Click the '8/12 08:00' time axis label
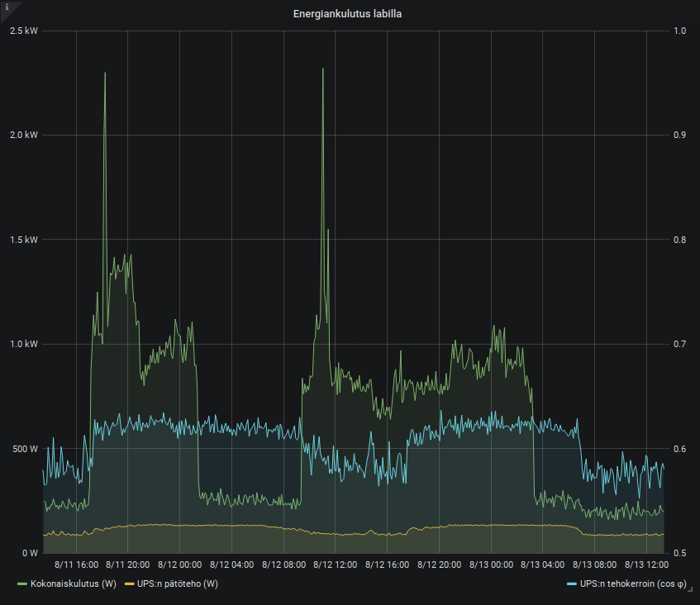This screenshot has height=605, width=700. [284, 565]
